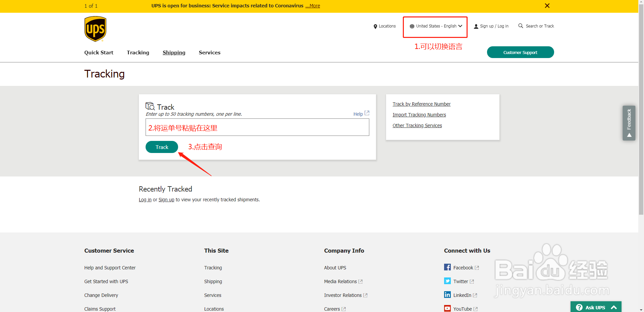The image size is (644, 312).
Task: Click Media Relations external link icon
Action: [x=361, y=281]
